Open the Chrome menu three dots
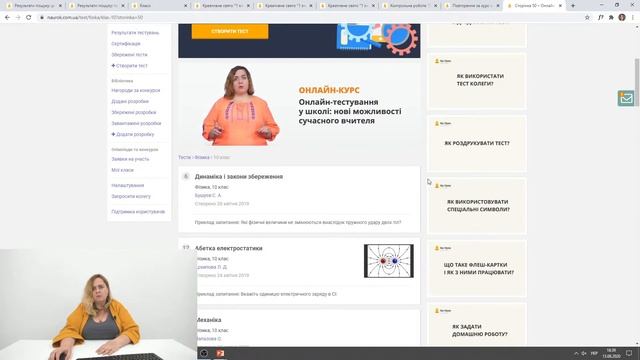Image resolution: width=640 pixels, height=360 pixels. (x=633, y=18)
